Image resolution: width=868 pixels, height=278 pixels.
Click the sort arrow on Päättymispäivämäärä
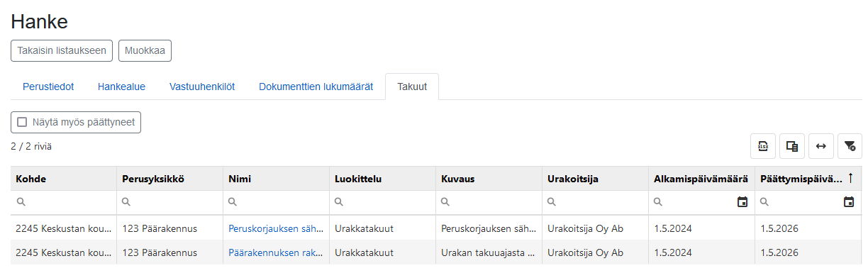point(850,179)
